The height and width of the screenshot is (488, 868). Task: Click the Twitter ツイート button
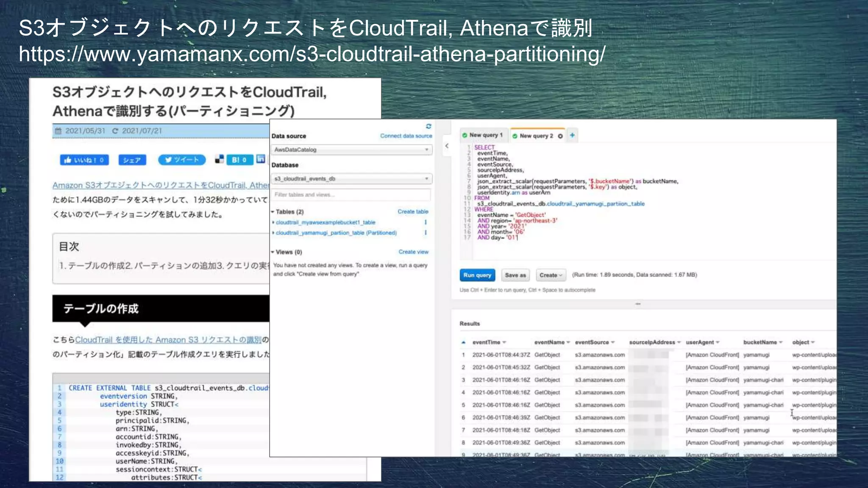coord(182,160)
